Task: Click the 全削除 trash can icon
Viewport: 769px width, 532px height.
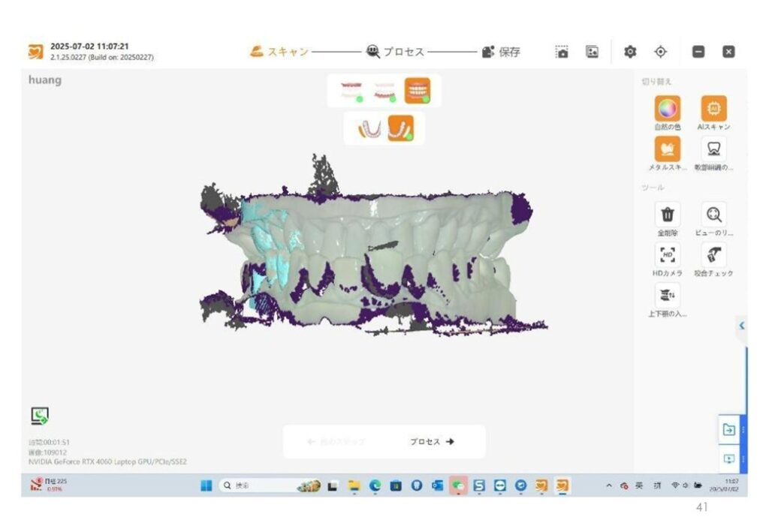Action: pos(667,215)
